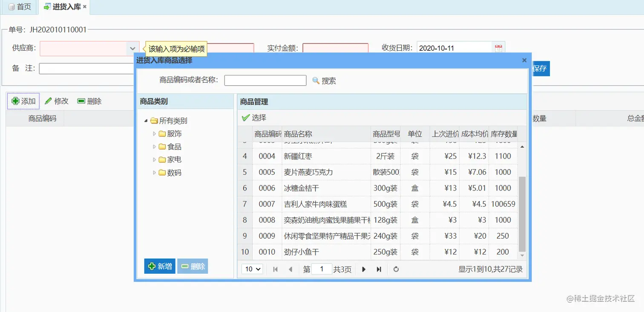Select the 数码 folder
This screenshot has height=312, width=644.
(170, 173)
